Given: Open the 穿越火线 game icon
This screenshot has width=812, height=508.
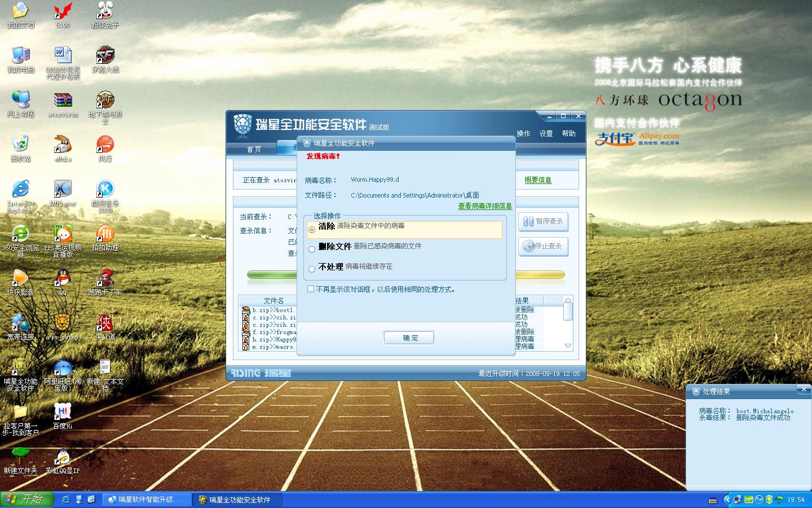Looking at the screenshot, I should pyautogui.click(x=105, y=60).
